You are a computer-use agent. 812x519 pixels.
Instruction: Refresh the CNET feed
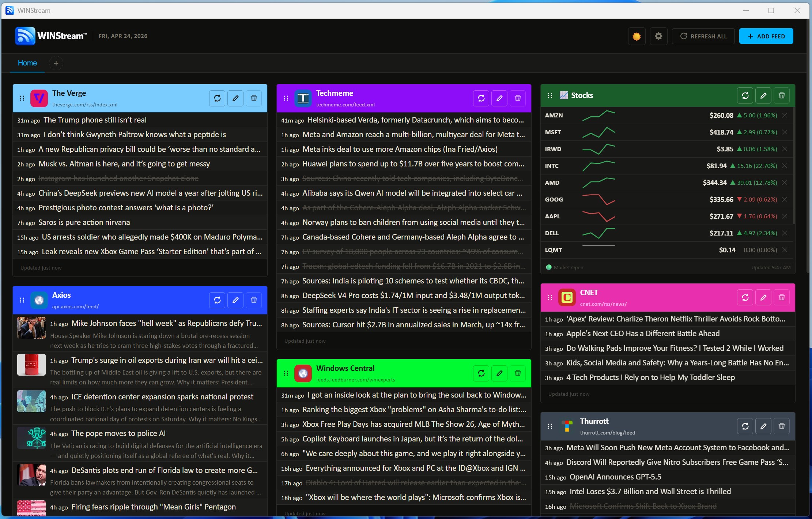tap(745, 297)
